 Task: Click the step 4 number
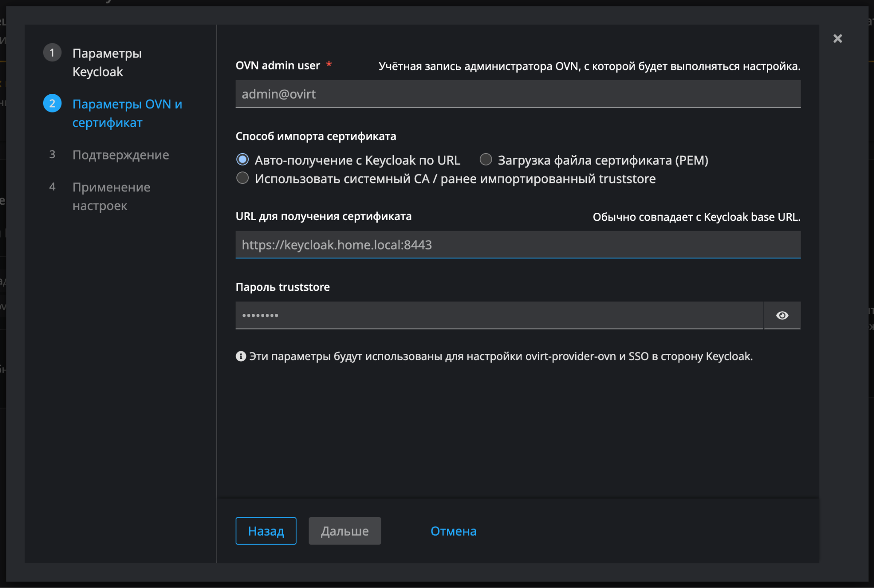(52, 187)
